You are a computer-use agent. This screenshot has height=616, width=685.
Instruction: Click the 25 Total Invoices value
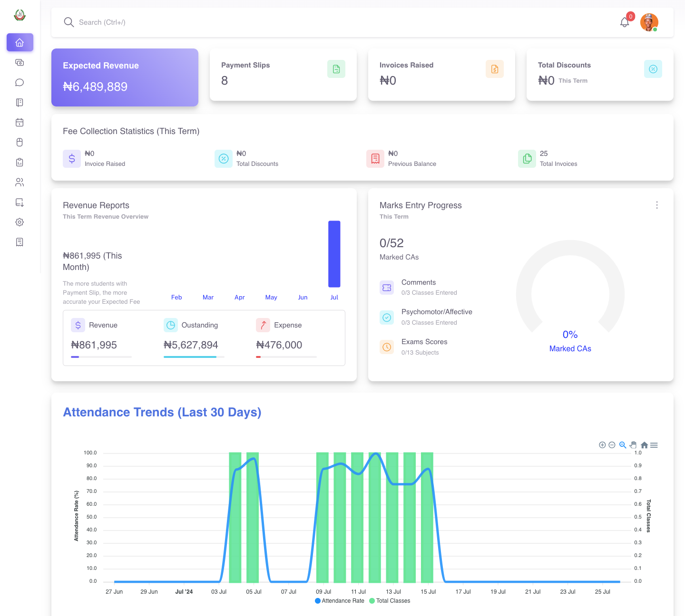(544, 154)
